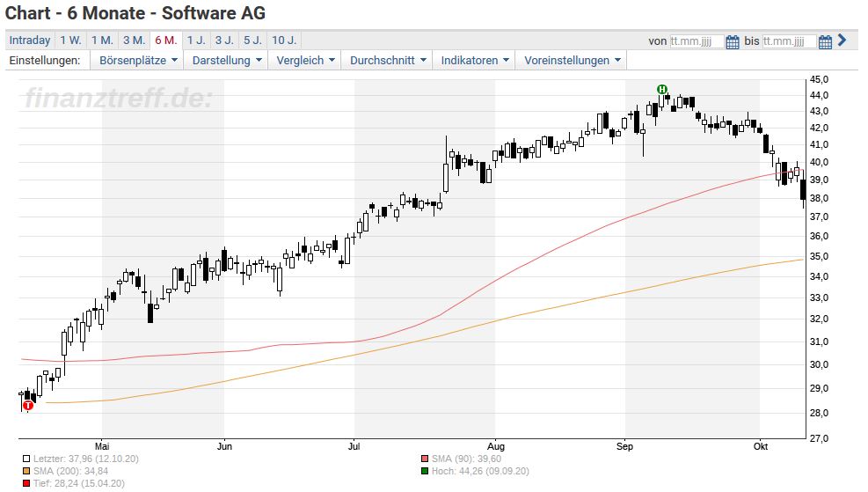868x492 pixels.
Task: Click the 'Einstellungen:' label
Action: click(x=45, y=61)
